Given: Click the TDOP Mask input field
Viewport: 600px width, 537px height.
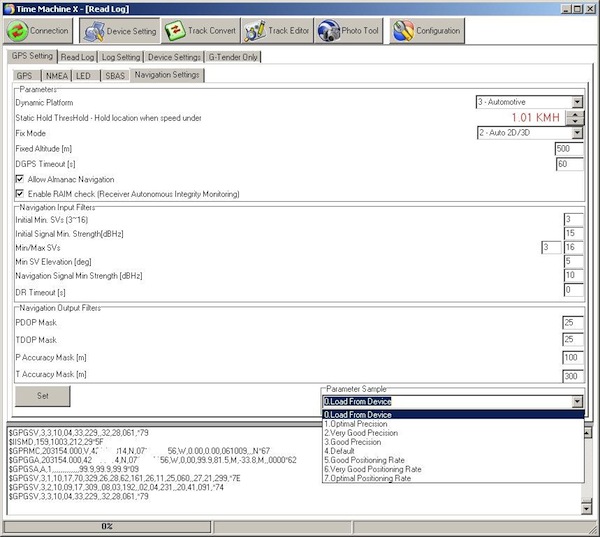Looking at the screenshot, I should coord(573,340).
